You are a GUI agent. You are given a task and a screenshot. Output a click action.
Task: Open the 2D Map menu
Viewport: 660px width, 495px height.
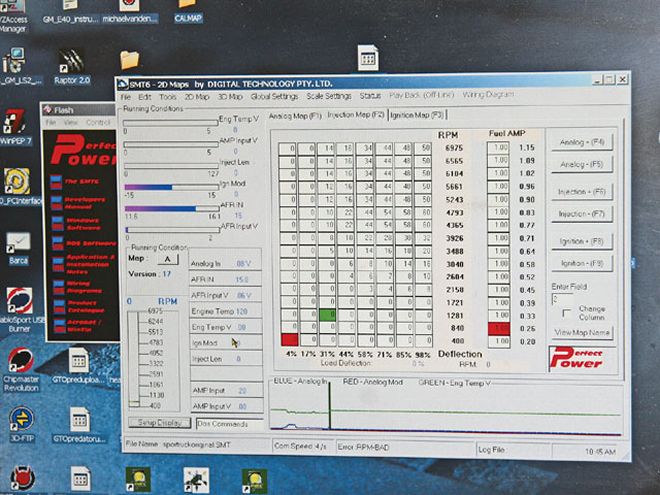tap(197, 97)
